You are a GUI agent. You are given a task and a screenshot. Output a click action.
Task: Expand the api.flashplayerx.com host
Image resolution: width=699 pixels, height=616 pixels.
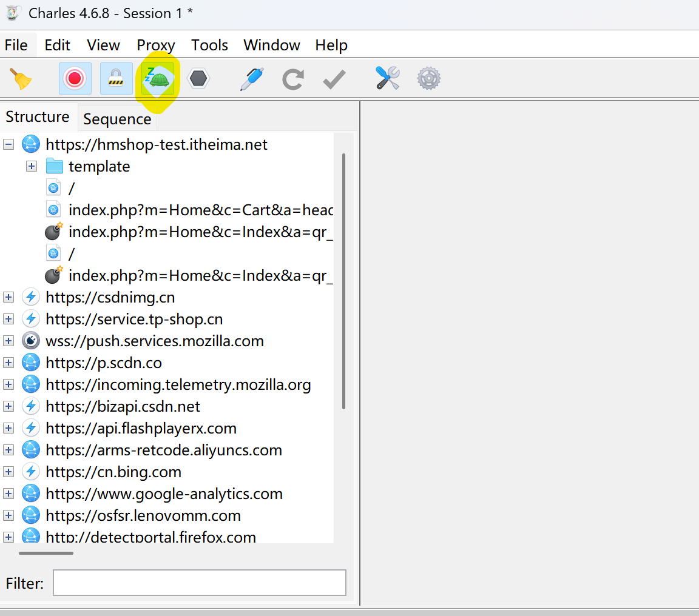tap(8, 428)
